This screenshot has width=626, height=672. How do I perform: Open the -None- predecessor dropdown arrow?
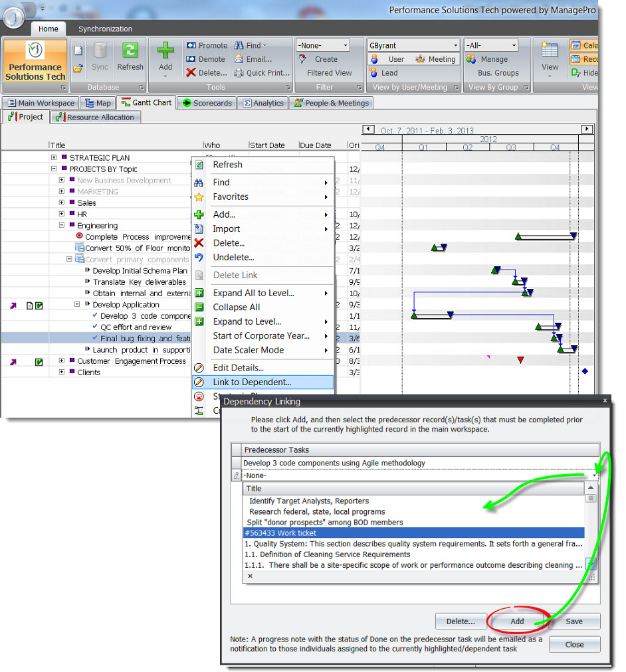click(594, 475)
